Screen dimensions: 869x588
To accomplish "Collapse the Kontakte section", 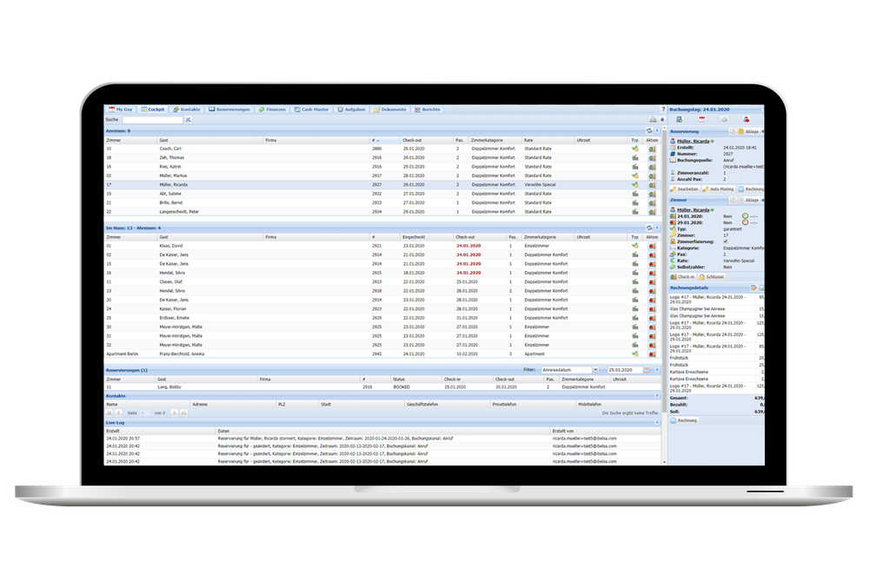I will point(657,396).
